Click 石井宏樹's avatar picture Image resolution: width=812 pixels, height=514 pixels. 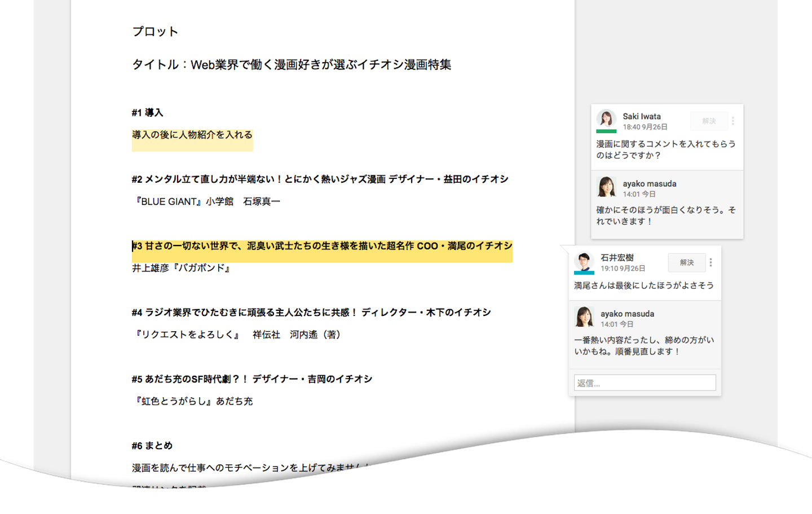[x=584, y=261]
